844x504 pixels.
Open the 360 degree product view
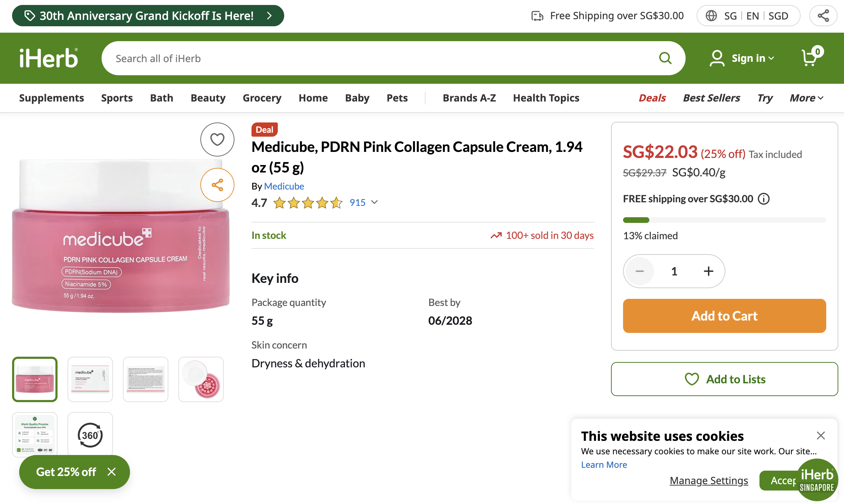click(90, 435)
